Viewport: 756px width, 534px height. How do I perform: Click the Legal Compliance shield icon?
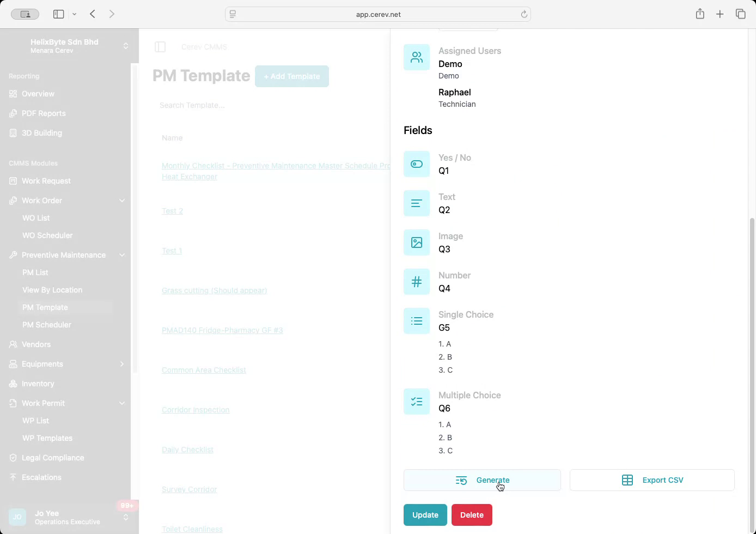13,458
